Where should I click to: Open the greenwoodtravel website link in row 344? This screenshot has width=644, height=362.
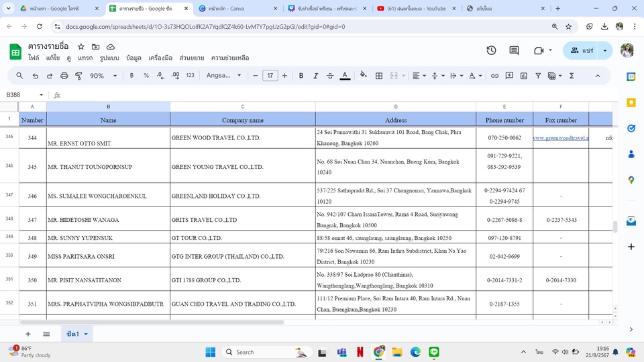[560, 138]
